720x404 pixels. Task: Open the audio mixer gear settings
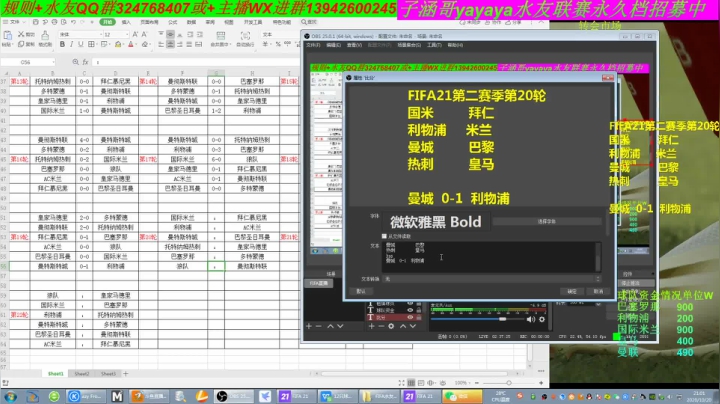[x=542, y=319]
